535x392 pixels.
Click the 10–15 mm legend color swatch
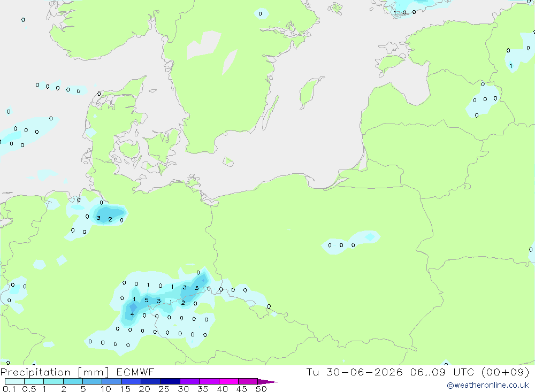pos(112,381)
